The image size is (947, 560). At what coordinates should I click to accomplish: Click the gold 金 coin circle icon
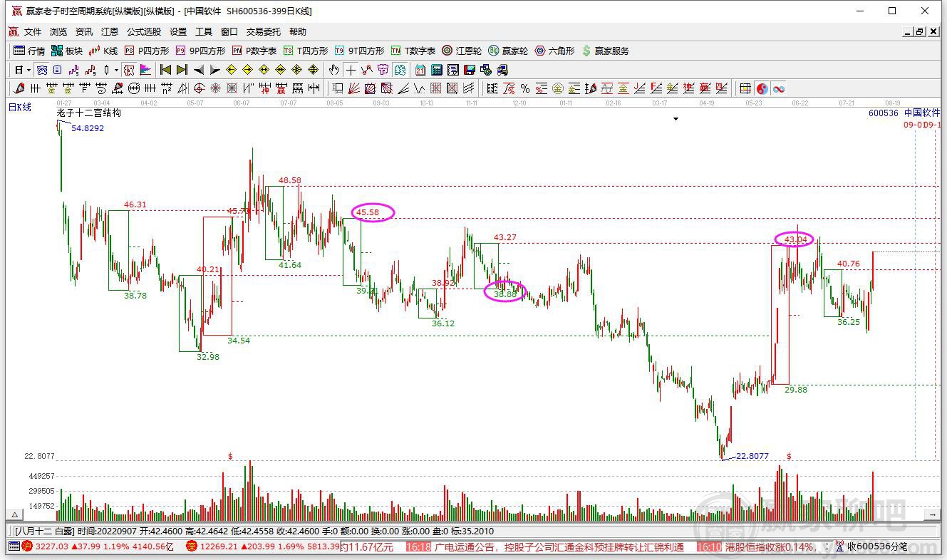click(x=558, y=88)
